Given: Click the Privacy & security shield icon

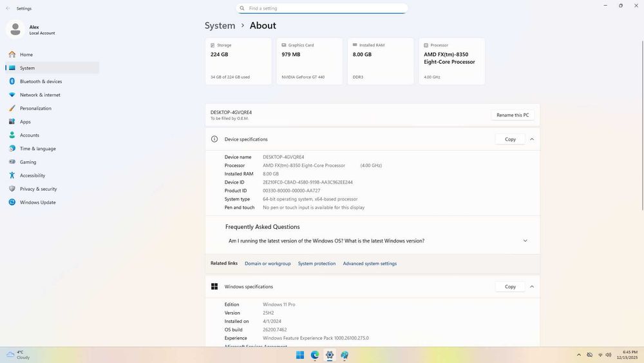Looking at the screenshot, I should [x=12, y=189].
